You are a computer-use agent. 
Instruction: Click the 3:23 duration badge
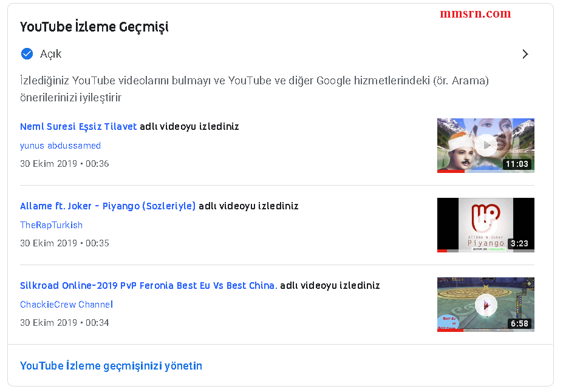519,243
